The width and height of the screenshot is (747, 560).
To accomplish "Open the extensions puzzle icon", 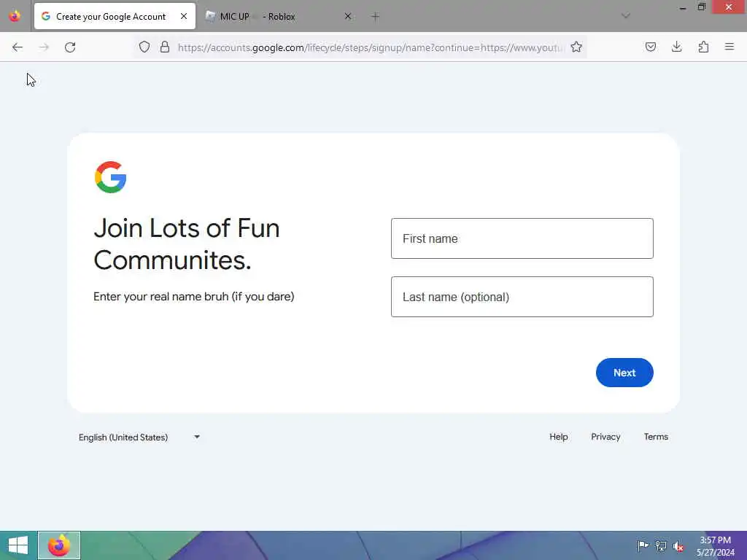I will (703, 47).
